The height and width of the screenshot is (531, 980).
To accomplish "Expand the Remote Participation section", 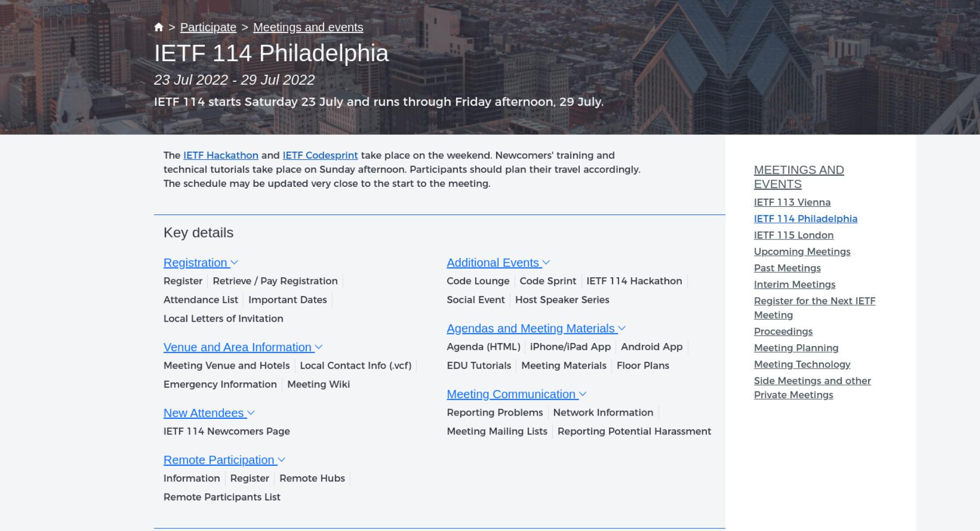I will [x=281, y=460].
